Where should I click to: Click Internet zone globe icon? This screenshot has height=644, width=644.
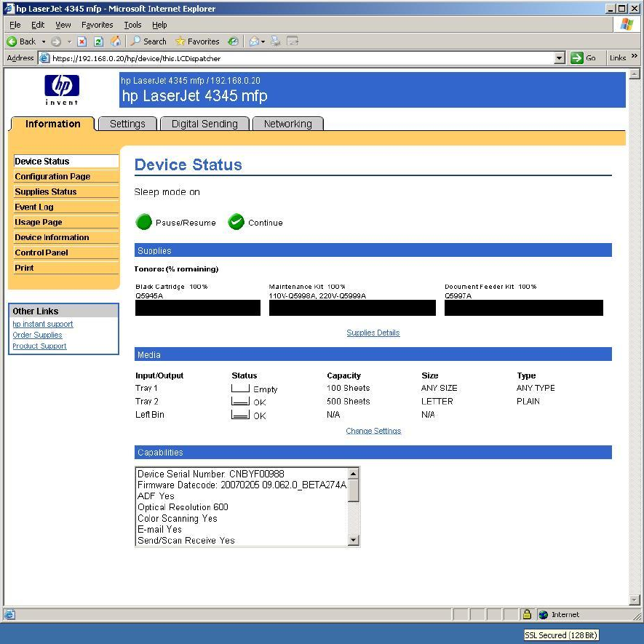[544, 615]
